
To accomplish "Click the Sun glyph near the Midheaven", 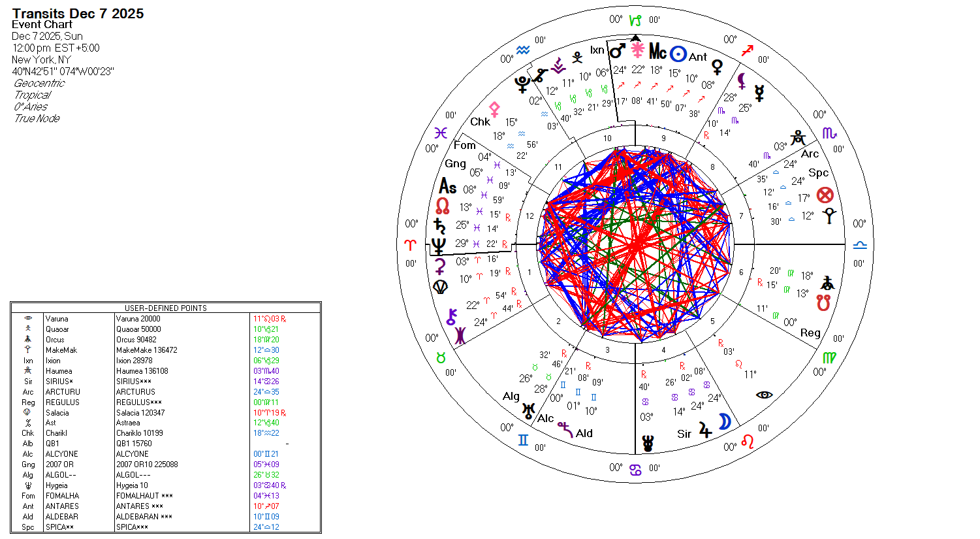I will (678, 54).
